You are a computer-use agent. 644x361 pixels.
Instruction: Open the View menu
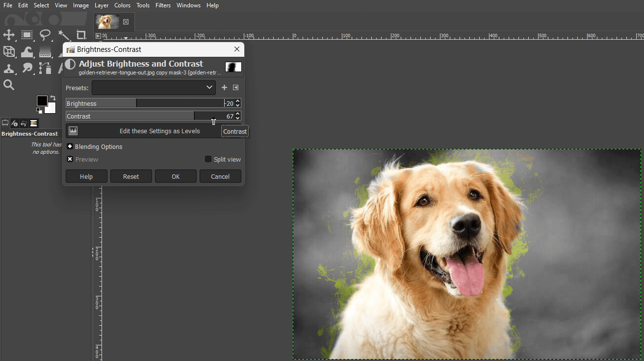click(61, 5)
